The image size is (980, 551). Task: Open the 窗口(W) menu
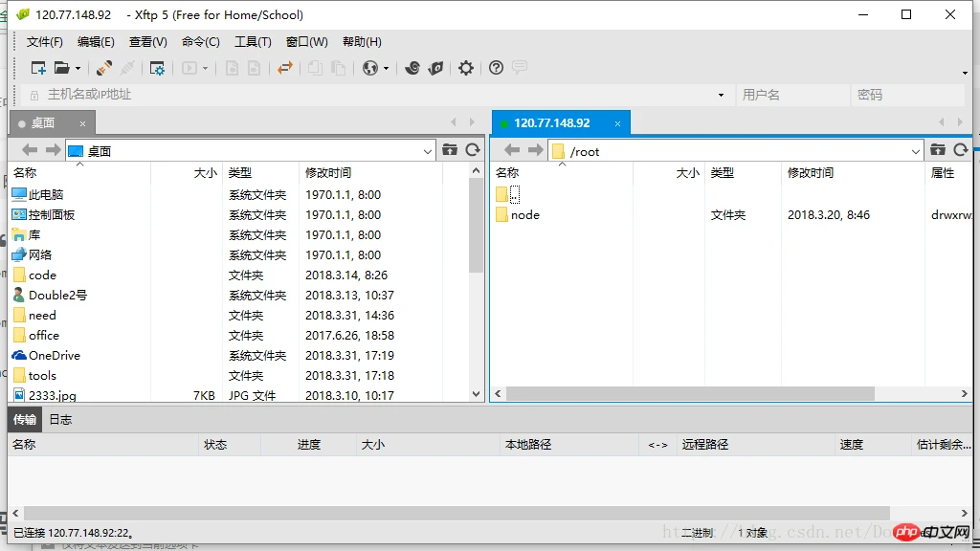point(307,42)
